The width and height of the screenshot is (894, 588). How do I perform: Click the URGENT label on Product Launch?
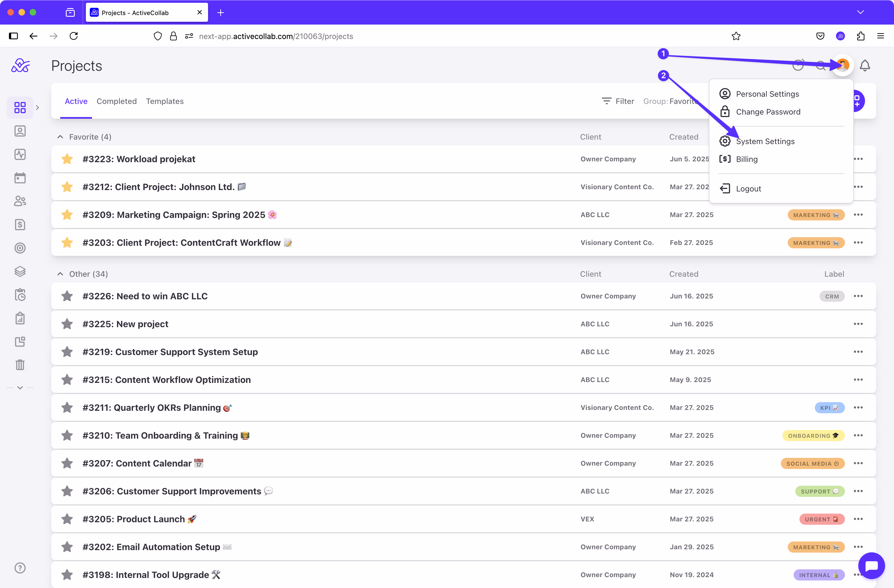(x=821, y=519)
